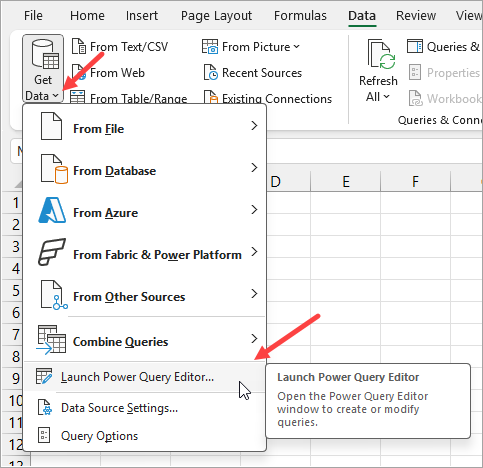
Task: Select the Data ribbon tab
Action: [362, 16]
